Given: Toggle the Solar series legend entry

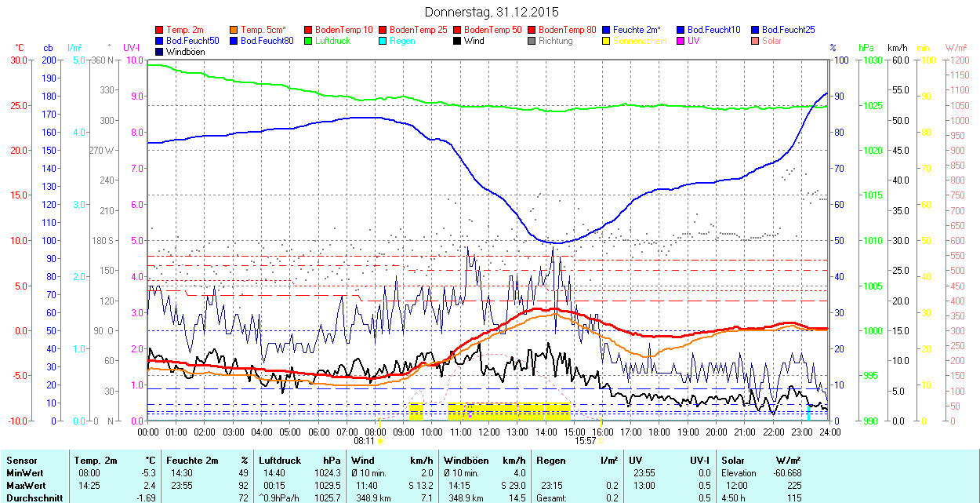Looking at the screenshot, I should (x=771, y=41).
